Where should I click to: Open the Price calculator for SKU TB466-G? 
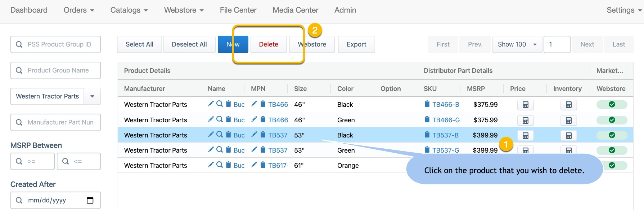525,120
